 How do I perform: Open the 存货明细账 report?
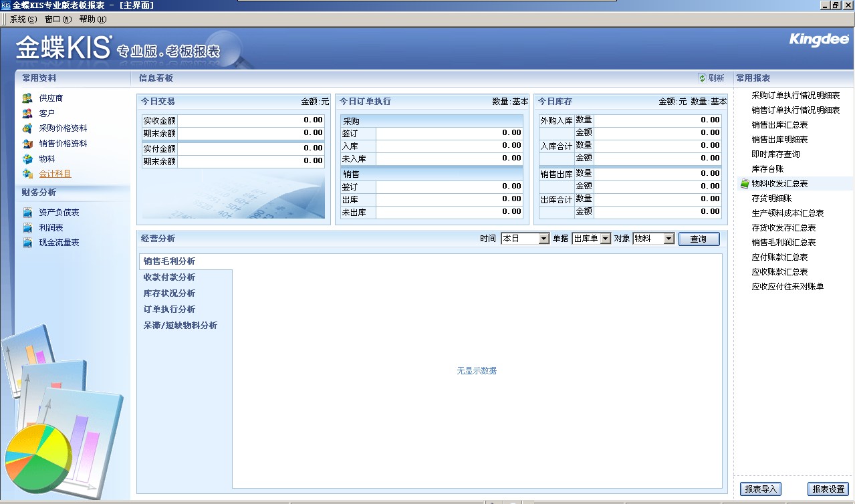(771, 199)
